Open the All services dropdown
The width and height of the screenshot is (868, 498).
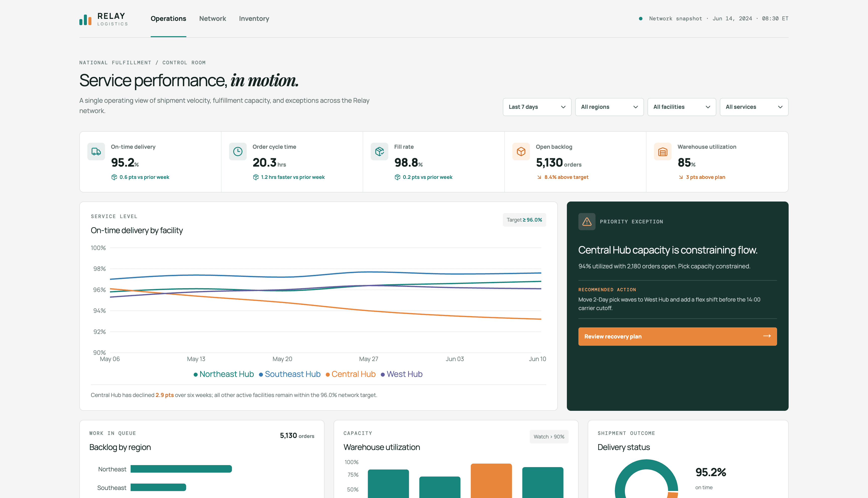tap(754, 107)
